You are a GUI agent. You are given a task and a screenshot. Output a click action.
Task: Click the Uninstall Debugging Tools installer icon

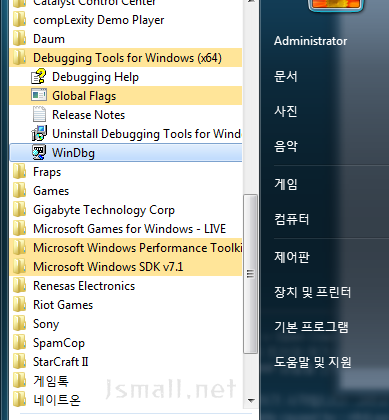pyautogui.click(x=39, y=133)
